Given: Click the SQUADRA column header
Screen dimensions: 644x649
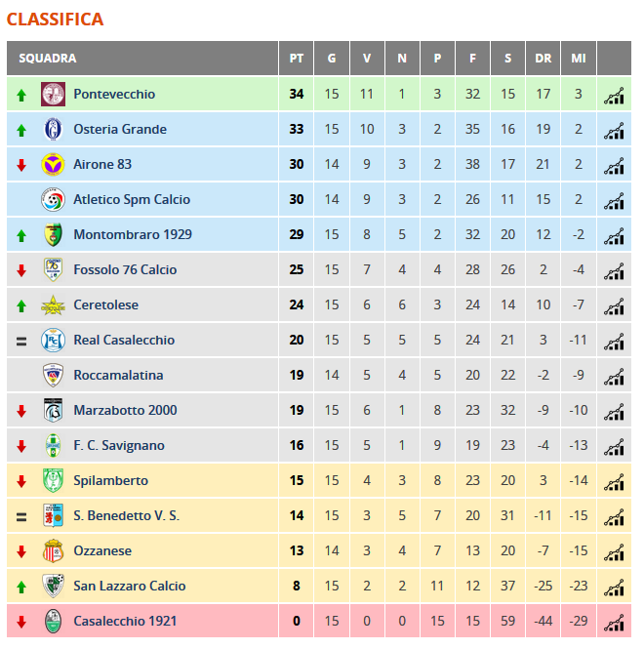Looking at the screenshot, I should click(48, 59).
